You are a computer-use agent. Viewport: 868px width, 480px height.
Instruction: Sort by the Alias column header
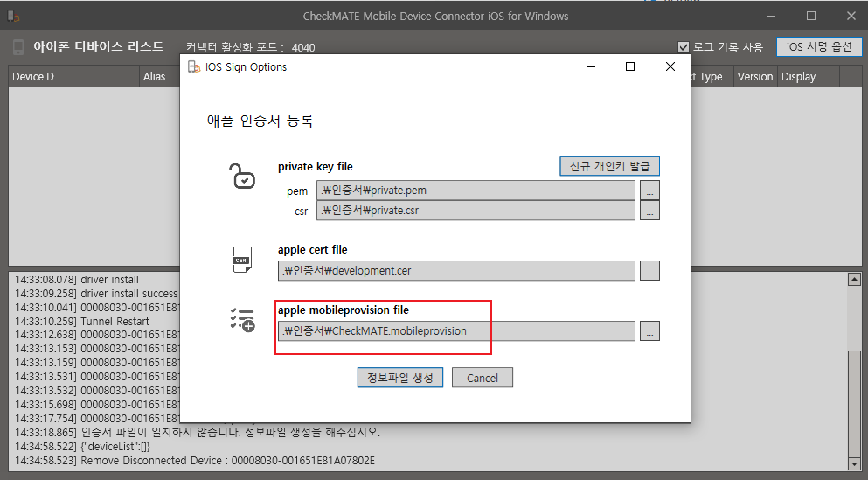[x=159, y=77]
